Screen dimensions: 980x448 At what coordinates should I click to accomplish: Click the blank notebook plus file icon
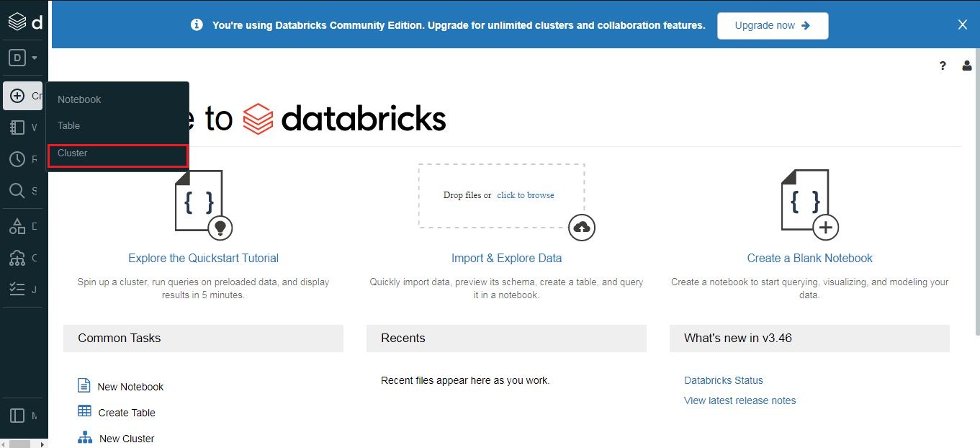click(810, 205)
